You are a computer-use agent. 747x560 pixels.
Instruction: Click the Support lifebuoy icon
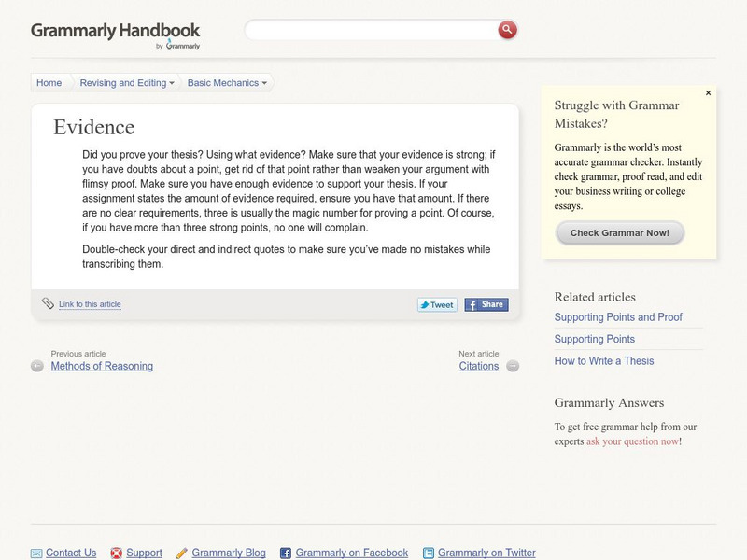click(116, 553)
